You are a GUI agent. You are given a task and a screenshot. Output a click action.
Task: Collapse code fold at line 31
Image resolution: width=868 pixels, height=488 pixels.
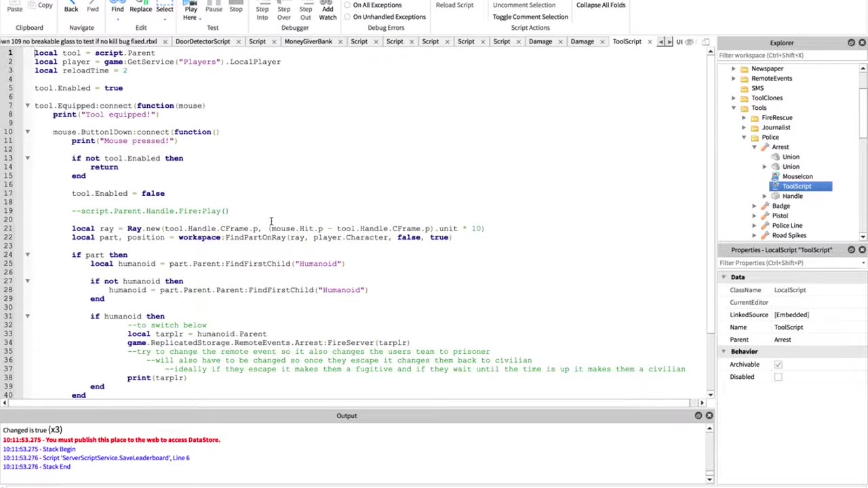pyautogui.click(x=27, y=317)
